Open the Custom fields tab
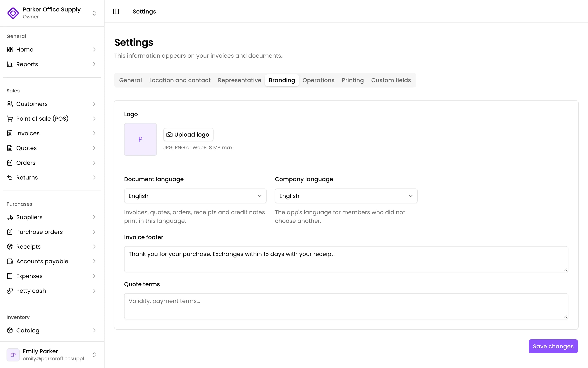This screenshot has height=368, width=588. 391,80
